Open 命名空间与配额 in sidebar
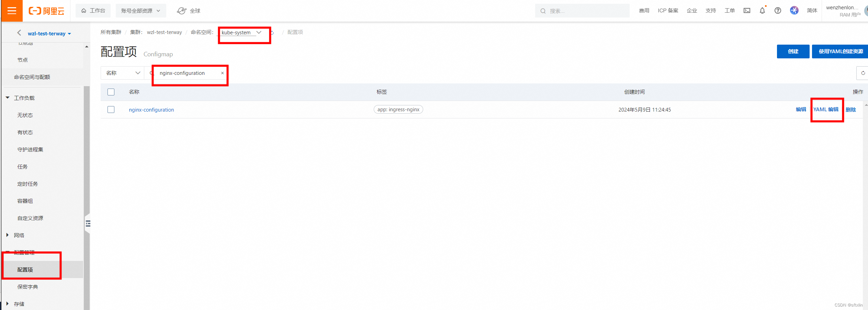Viewport: 868px width, 310px height. [x=32, y=77]
